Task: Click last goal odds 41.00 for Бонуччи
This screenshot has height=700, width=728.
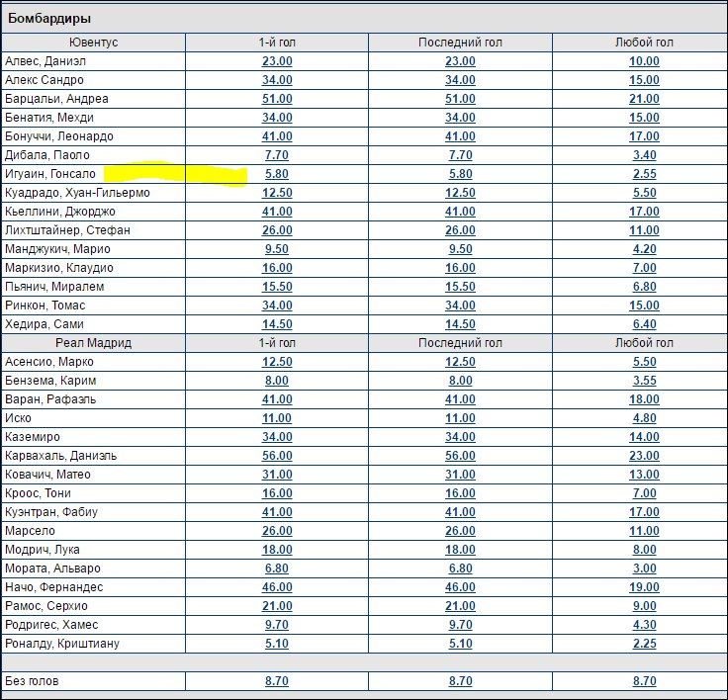Action: pos(460,136)
